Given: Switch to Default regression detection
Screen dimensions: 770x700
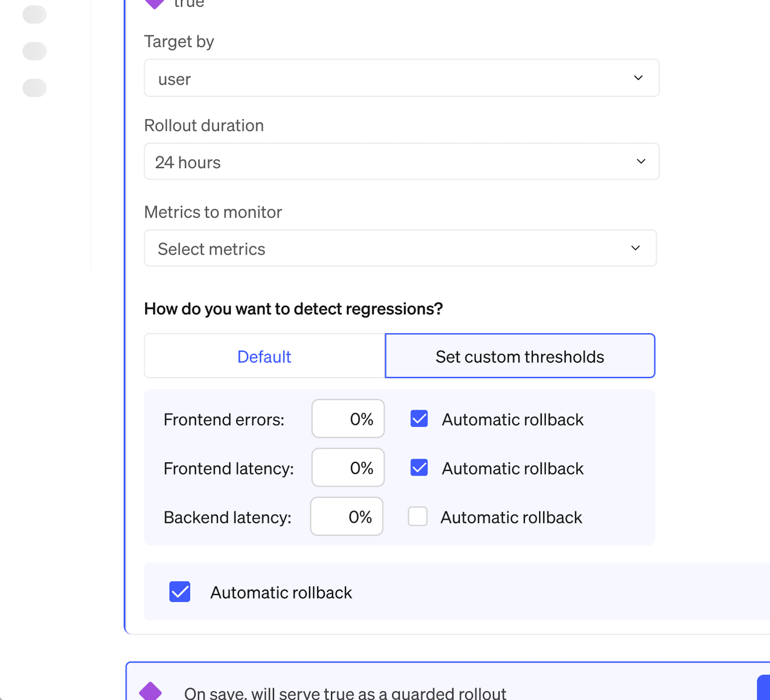Looking at the screenshot, I should [x=264, y=356].
